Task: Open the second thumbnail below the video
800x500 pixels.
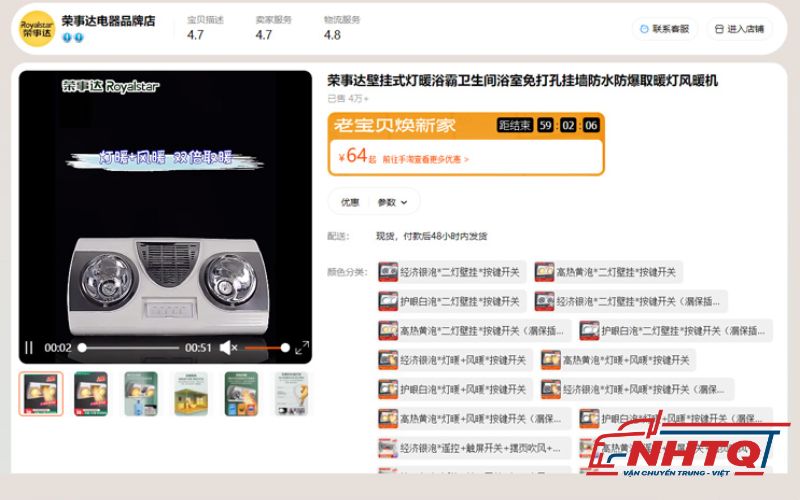Action: (x=91, y=394)
